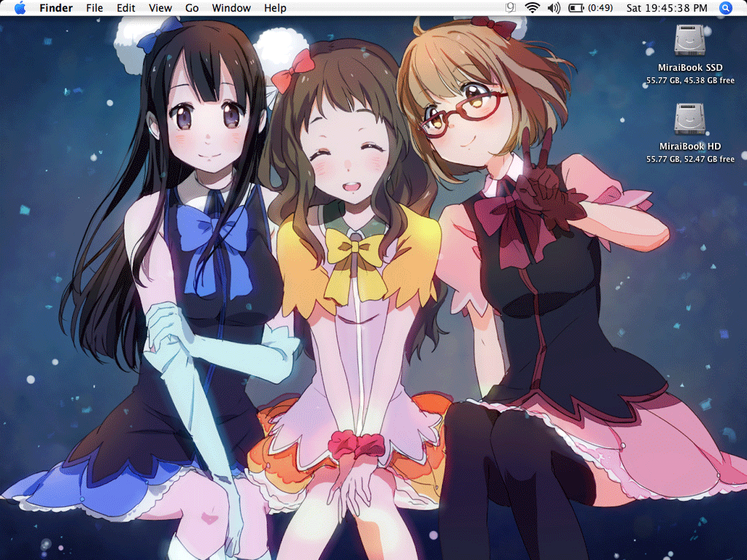The height and width of the screenshot is (560, 747).
Task: Expand the View menu
Action: click(x=160, y=8)
